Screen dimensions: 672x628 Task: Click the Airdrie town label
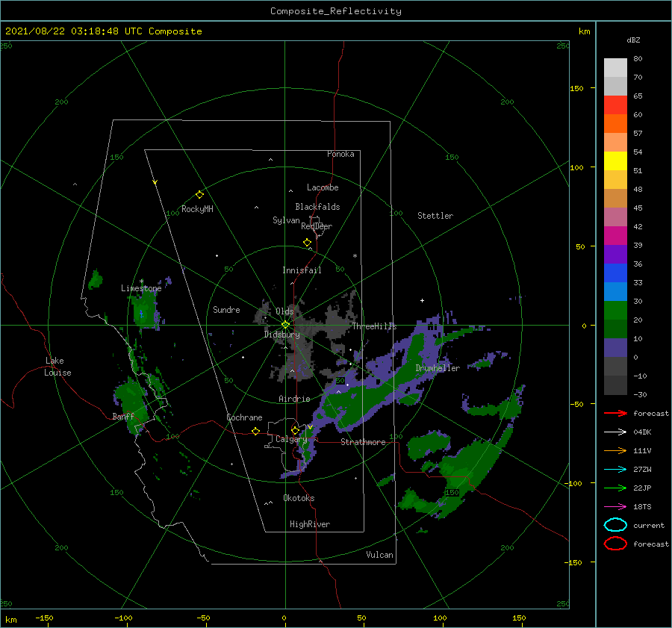294,399
